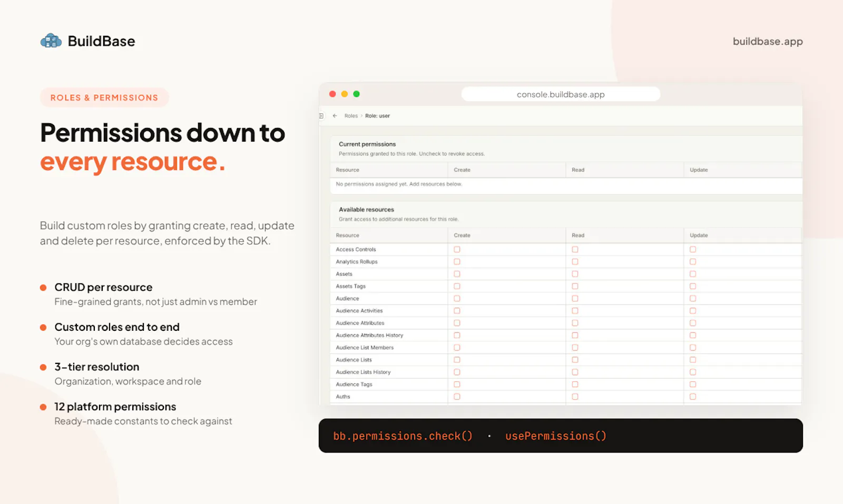Check Create for Access Controls
The height and width of the screenshot is (504, 843).
[457, 250]
